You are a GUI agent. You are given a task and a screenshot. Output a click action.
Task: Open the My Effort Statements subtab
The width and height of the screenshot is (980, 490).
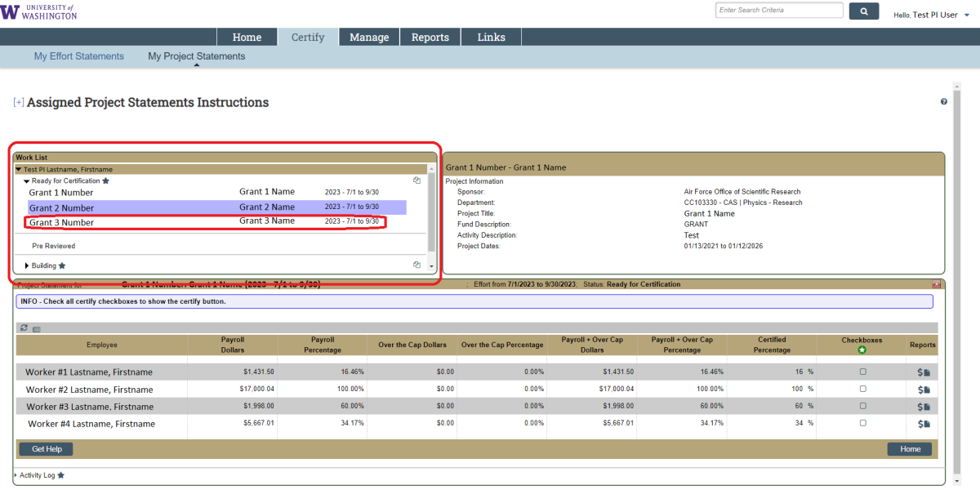point(78,56)
